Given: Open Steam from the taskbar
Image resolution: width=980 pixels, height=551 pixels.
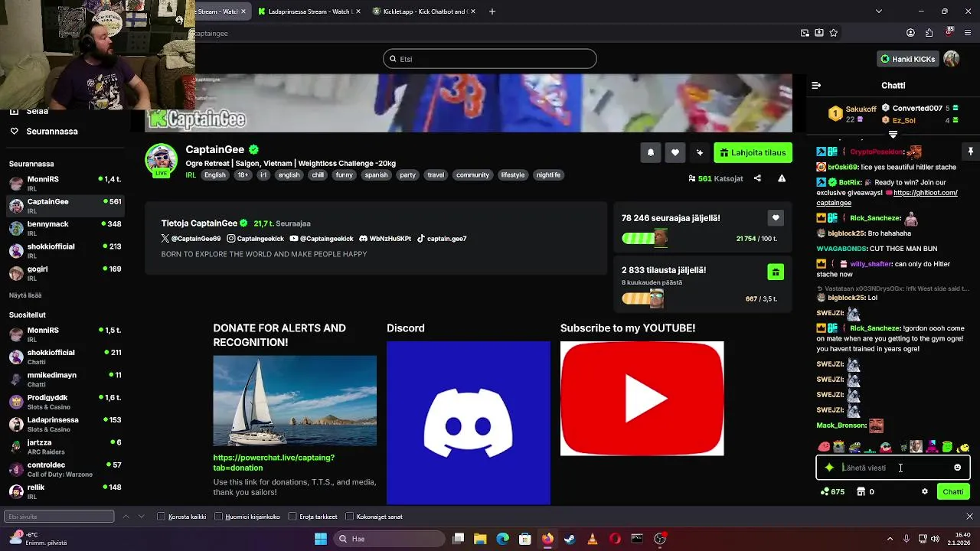Looking at the screenshot, I should (x=570, y=539).
